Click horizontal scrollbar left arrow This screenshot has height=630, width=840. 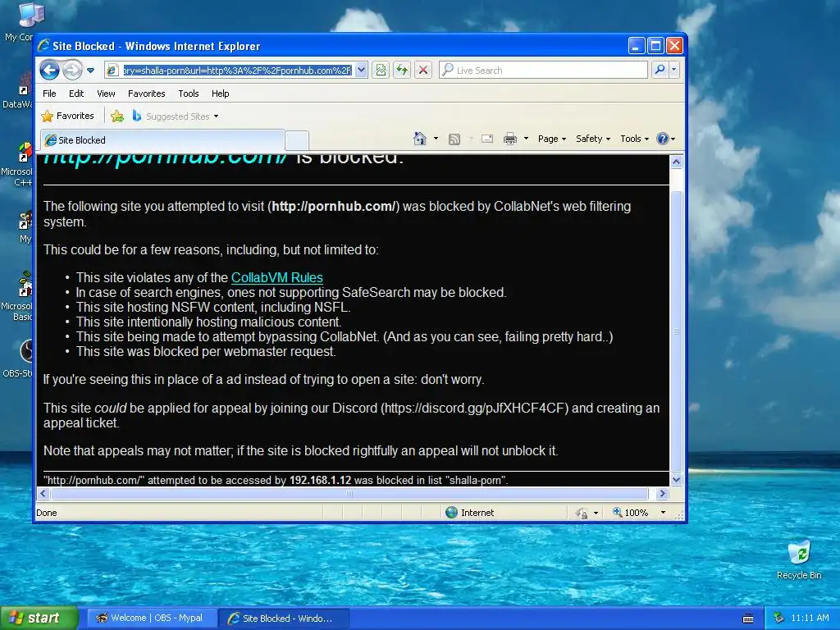tap(43, 493)
